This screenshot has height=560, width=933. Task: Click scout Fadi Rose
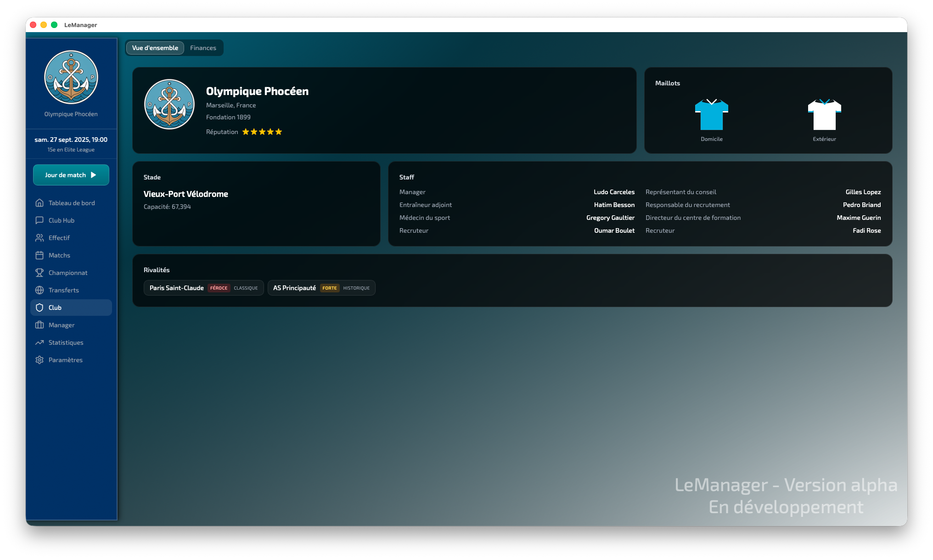click(867, 230)
